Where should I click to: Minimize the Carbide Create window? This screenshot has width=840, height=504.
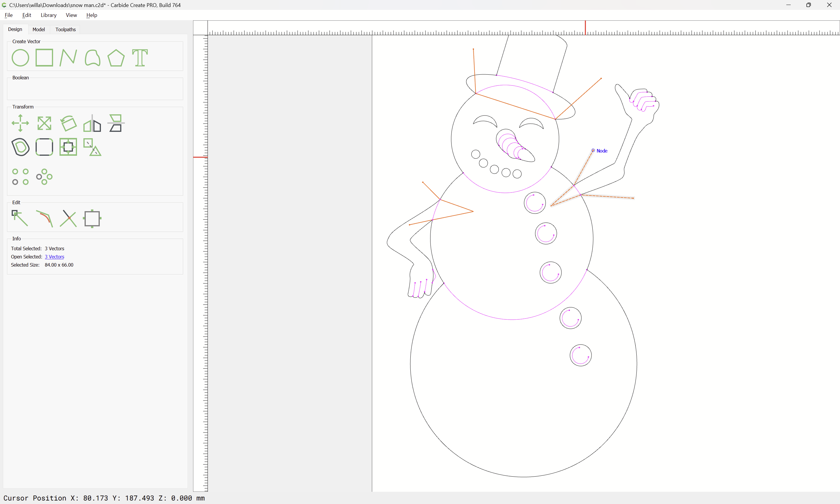point(788,5)
